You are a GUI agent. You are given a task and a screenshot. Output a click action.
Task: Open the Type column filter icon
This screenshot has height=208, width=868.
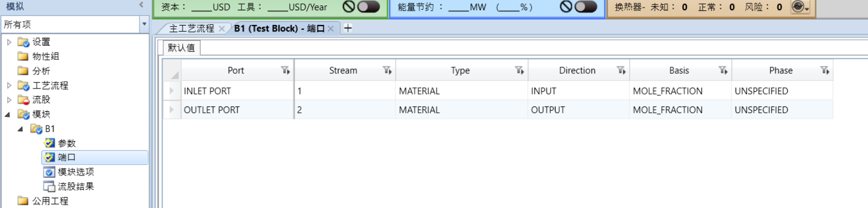tap(519, 70)
